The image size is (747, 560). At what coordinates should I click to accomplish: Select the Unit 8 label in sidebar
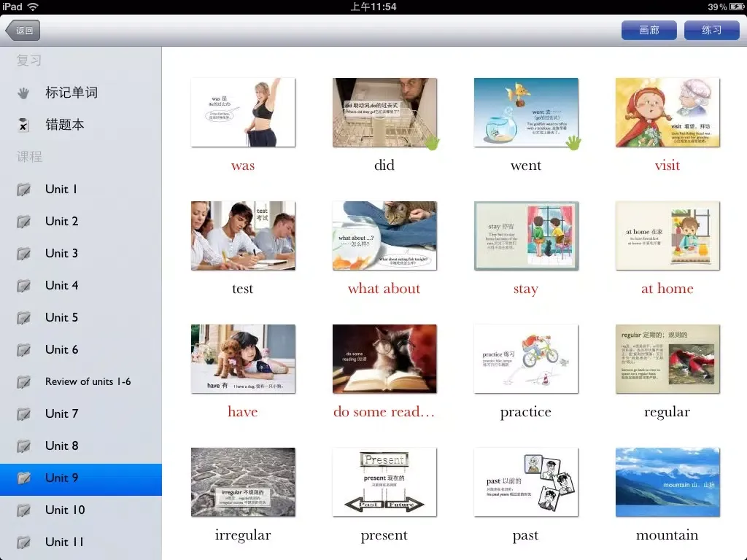click(x=61, y=446)
